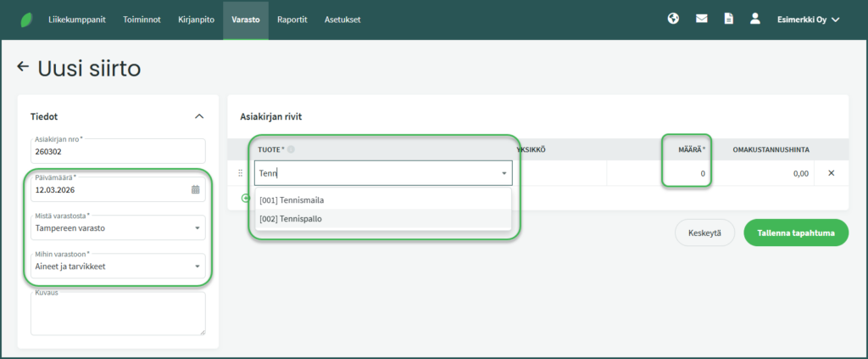Click the Tallenna tapahtuma button
The height and width of the screenshot is (359, 868).
(795, 233)
